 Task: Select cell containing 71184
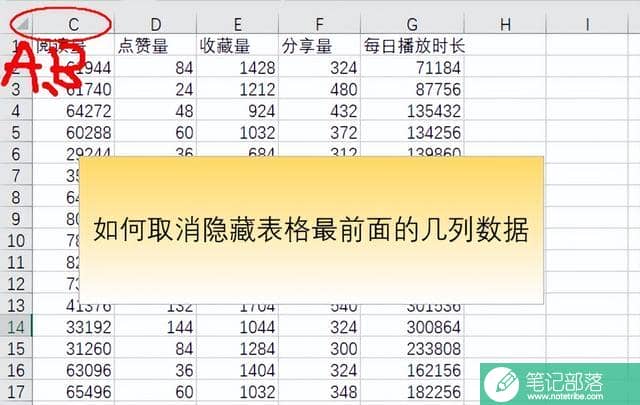(x=412, y=67)
